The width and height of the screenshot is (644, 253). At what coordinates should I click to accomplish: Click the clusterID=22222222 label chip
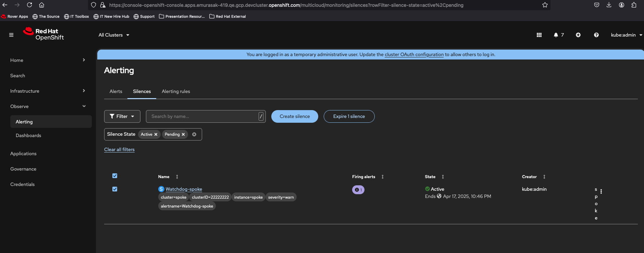210,197
